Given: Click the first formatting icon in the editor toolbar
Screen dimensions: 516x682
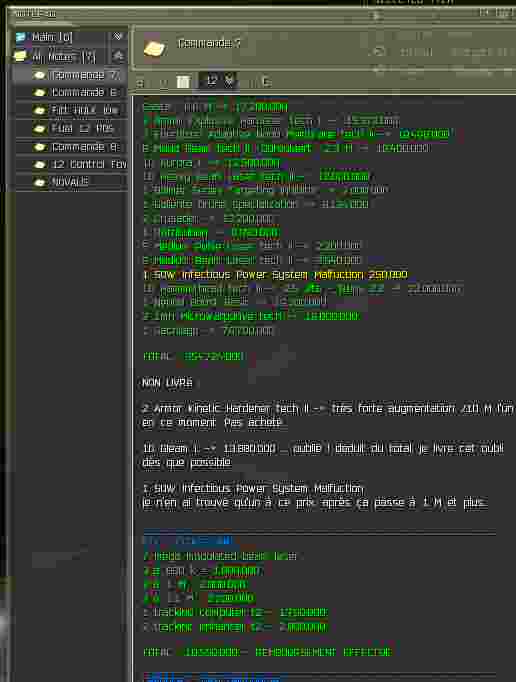Looking at the screenshot, I should point(141,82).
